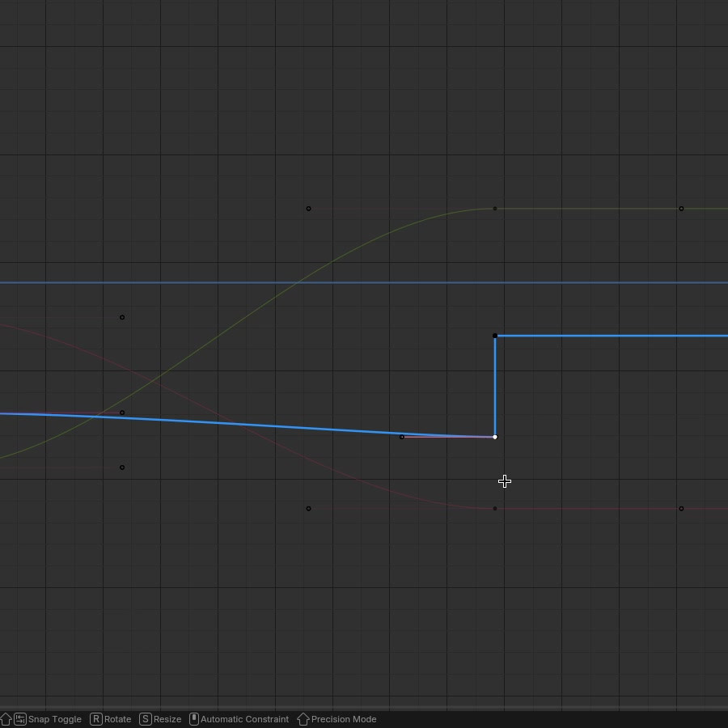The width and height of the screenshot is (728, 728).
Task: Click the Precision Mode label in status bar
Action: pyautogui.click(x=344, y=719)
